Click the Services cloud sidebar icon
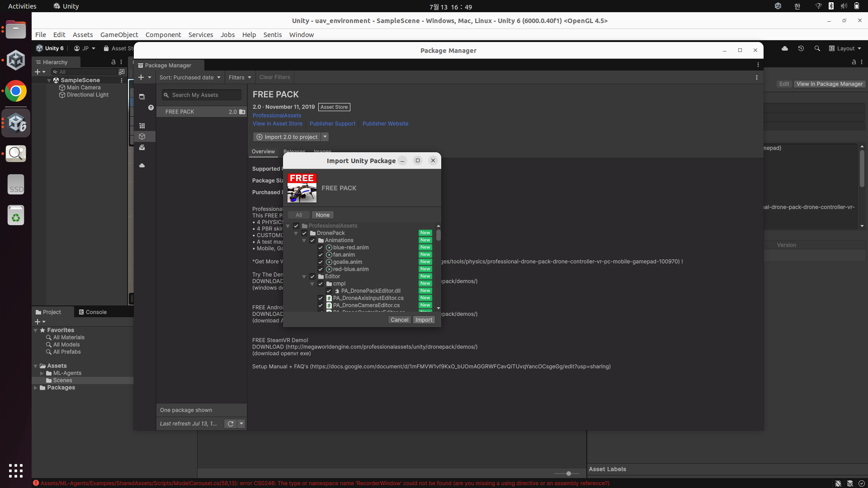The height and width of the screenshot is (488, 868). pyautogui.click(x=142, y=166)
